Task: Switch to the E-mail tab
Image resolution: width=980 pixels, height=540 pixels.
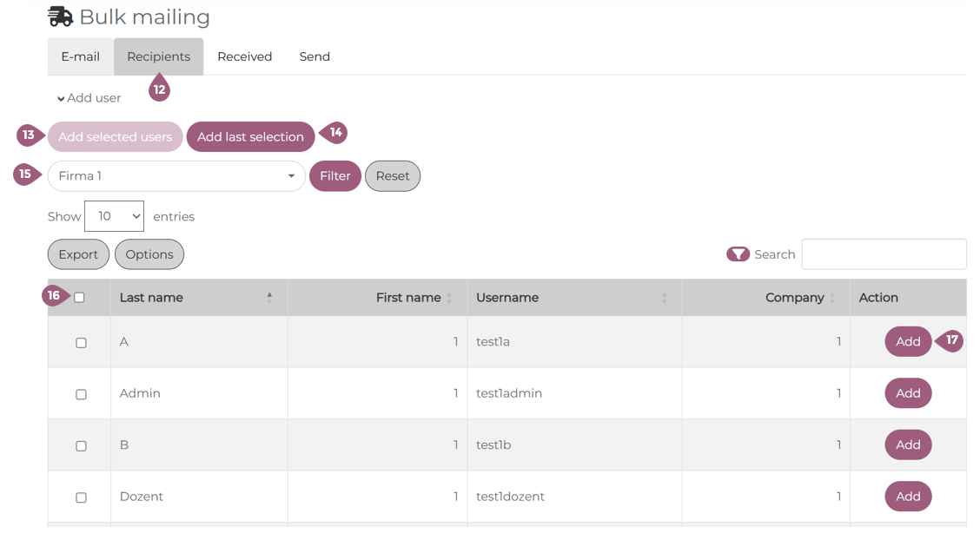Action: (80, 56)
